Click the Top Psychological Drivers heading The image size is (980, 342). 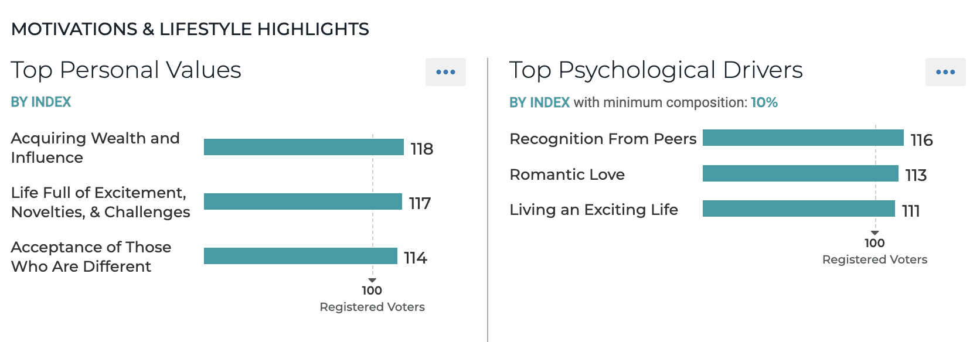pyautogui.click(x=656, y=70)
